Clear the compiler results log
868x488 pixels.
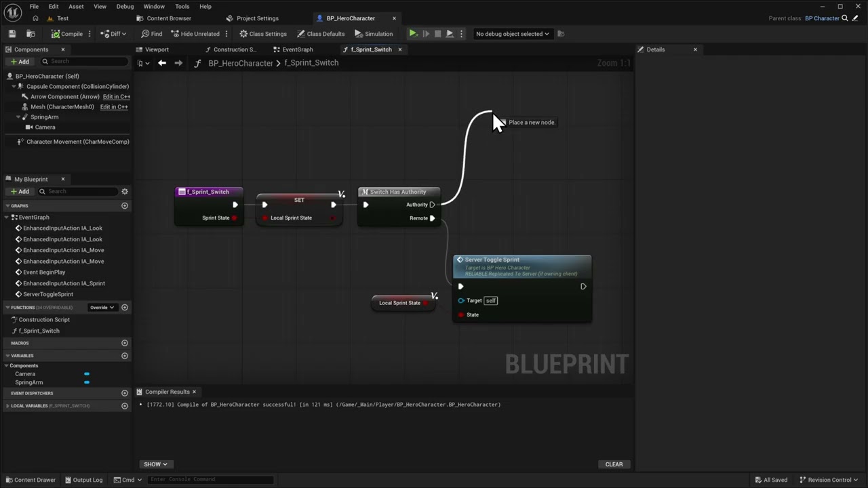pyautogui.click(x=614, y=464)
